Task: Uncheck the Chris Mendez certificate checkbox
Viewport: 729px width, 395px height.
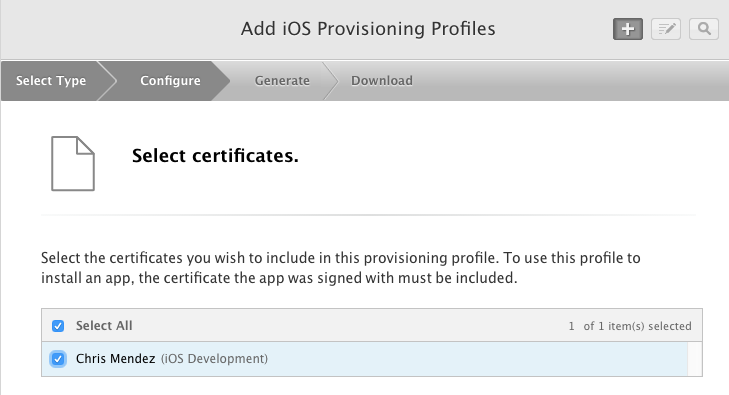Action: pyautogui.click(x=58, y=359)
